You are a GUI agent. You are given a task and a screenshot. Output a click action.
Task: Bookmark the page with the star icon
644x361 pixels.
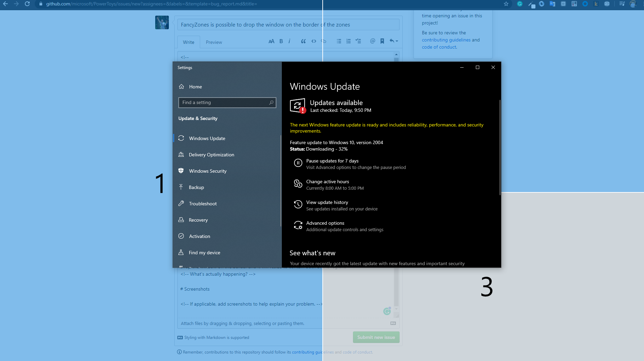tap(506, 4)
